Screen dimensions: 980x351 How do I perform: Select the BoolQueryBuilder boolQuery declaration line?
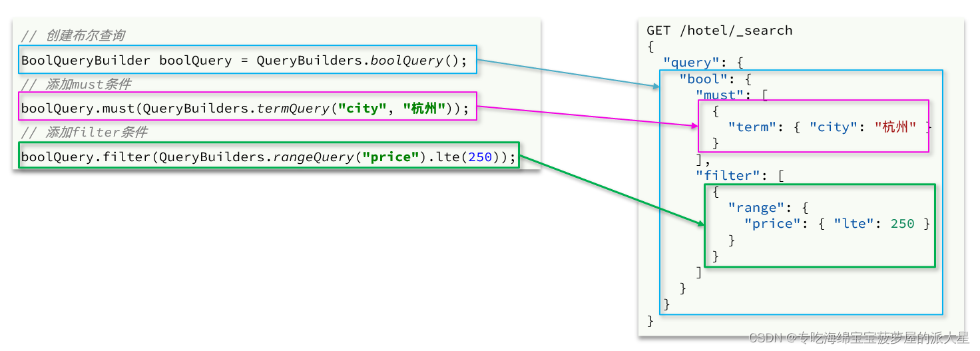click(248, 60)
